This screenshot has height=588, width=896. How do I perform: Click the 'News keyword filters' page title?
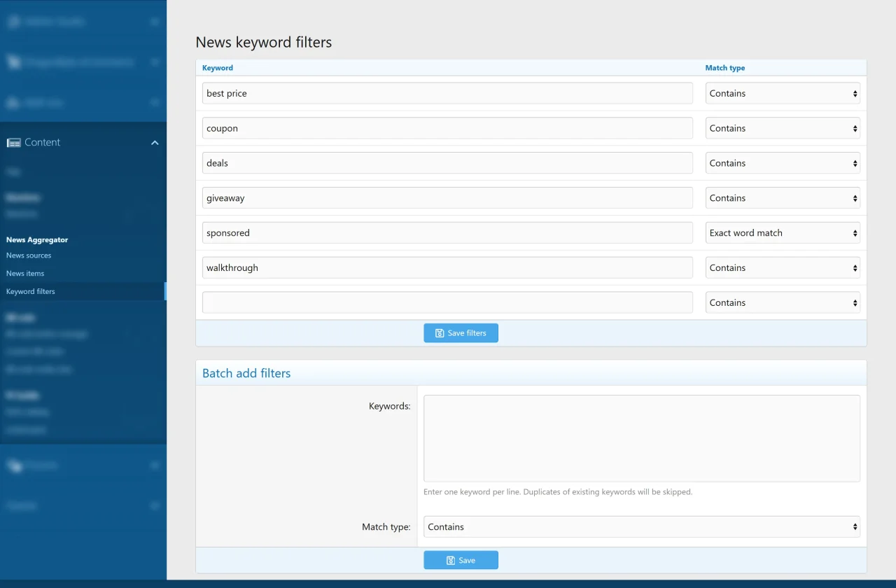264,42
